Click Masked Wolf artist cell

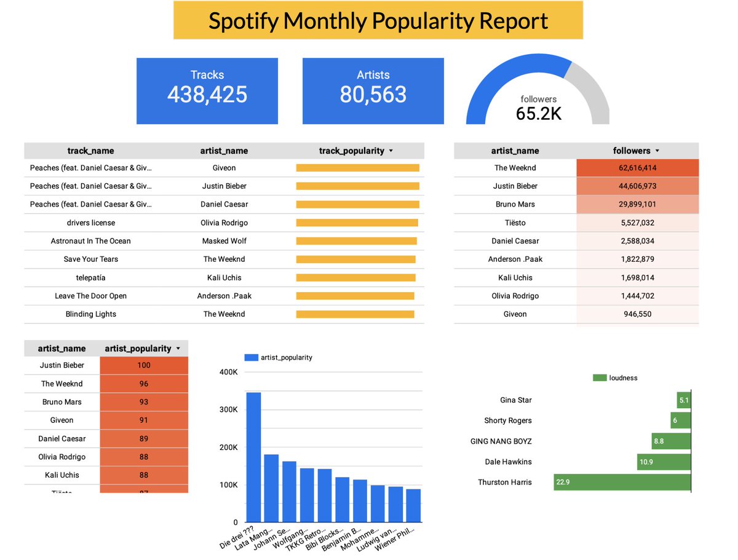tap(224, 241)
